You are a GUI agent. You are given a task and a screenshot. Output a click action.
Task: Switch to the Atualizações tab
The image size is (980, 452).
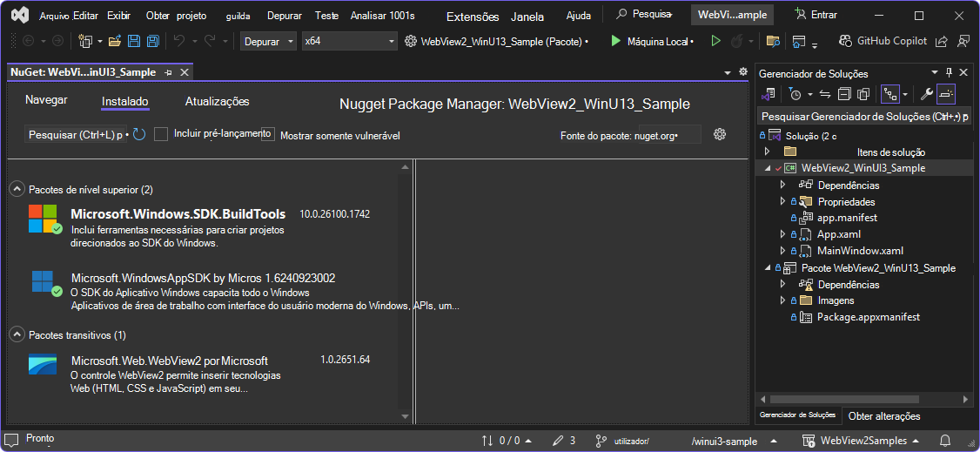[218, 101]
